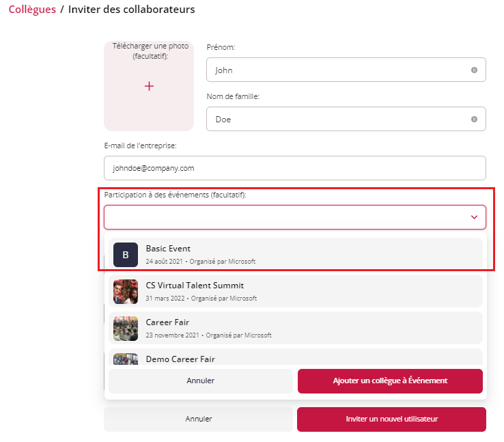Click the plus icon to upload photo

click(x=149, y=86)
